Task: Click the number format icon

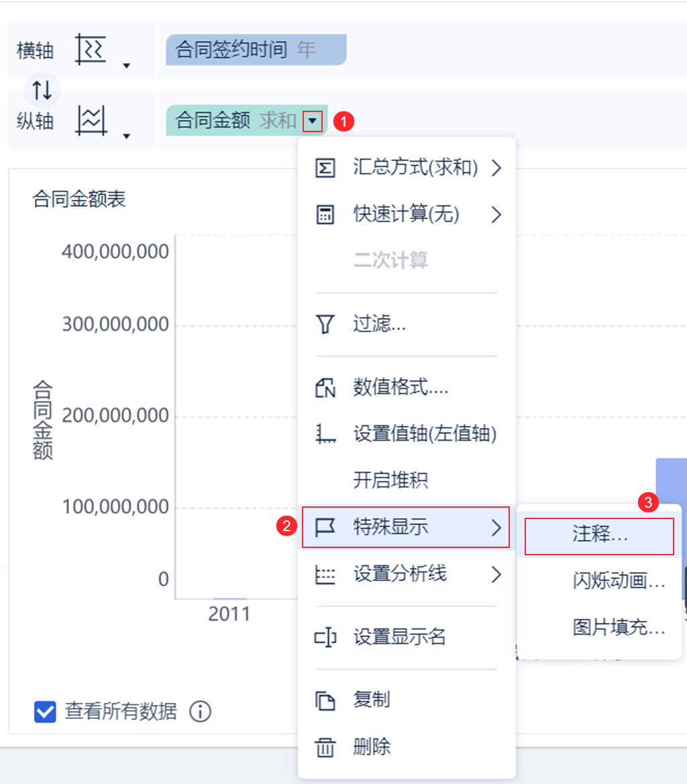Action: pos(325,388)
